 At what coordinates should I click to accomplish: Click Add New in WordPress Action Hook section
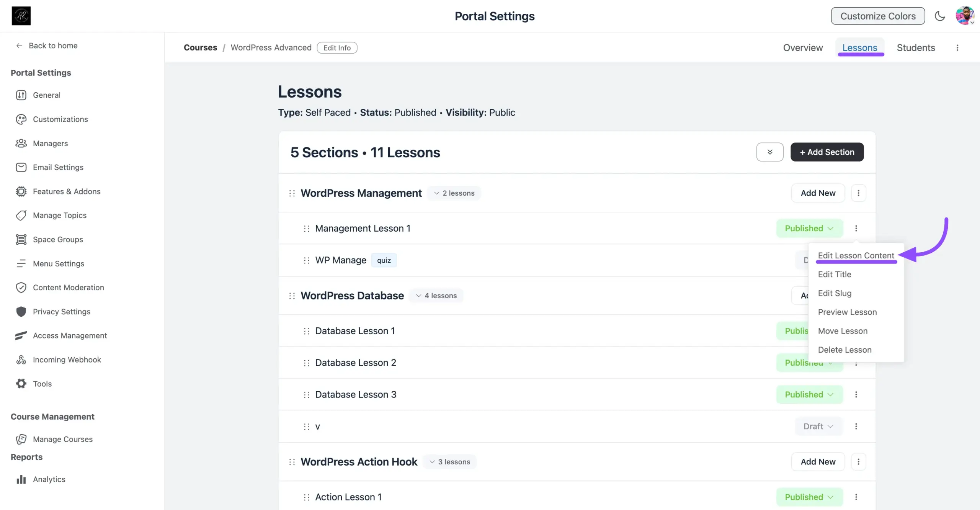pos(818,462)
